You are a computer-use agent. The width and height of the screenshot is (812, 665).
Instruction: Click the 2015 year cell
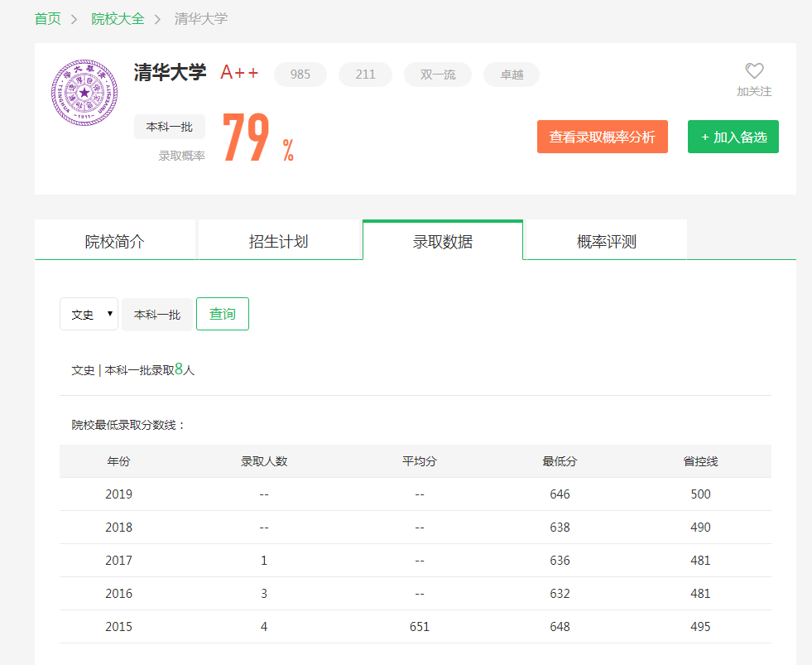pyautogui.click(x=118, y=627)
